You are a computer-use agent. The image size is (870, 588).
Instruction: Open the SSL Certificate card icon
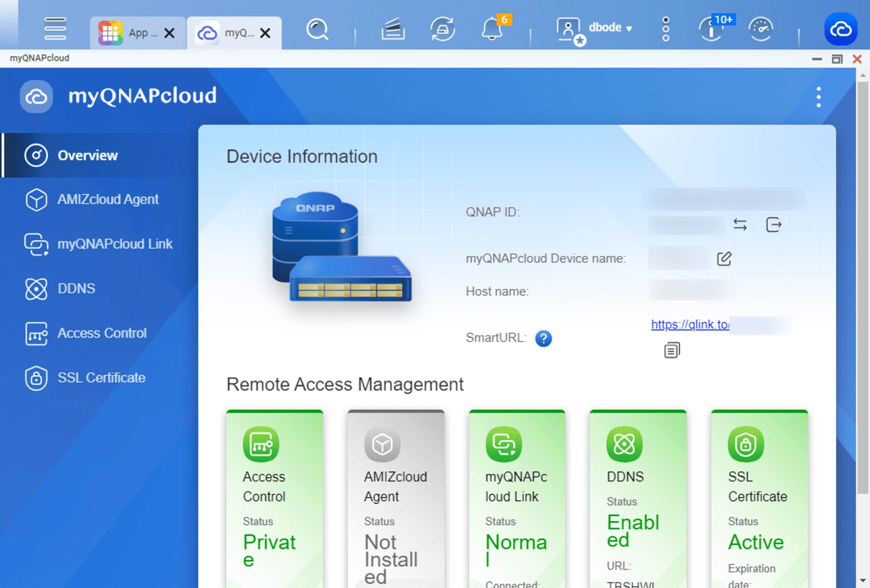tap(746, 444)
